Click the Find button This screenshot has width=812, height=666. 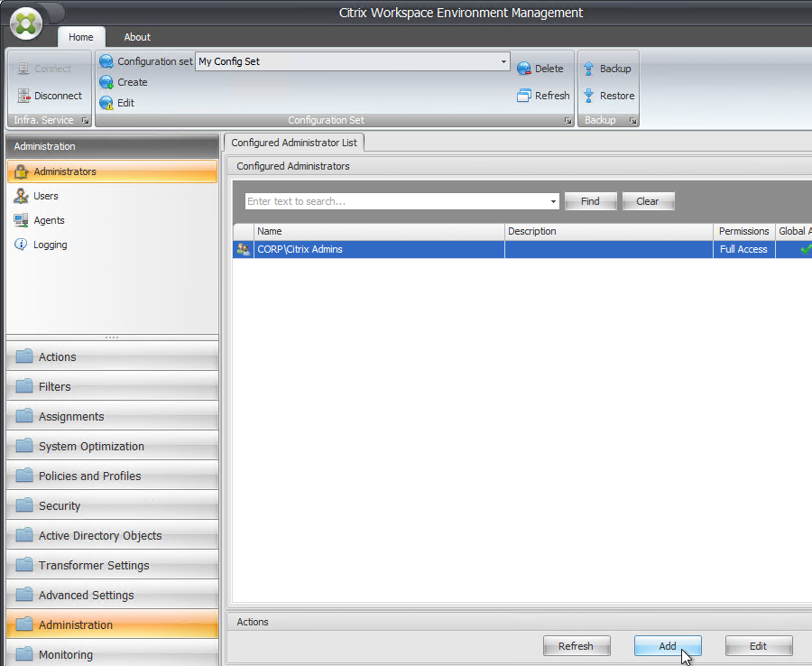pos(590,201)
